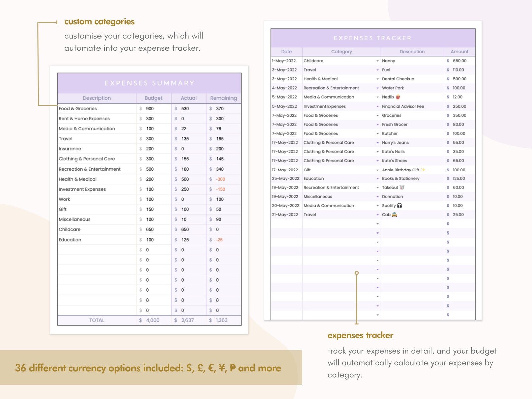Open the first empty tracker row's dropdown
Viewport: 532px width, 399px height.
pyautogui.click(x=377, y=224)
